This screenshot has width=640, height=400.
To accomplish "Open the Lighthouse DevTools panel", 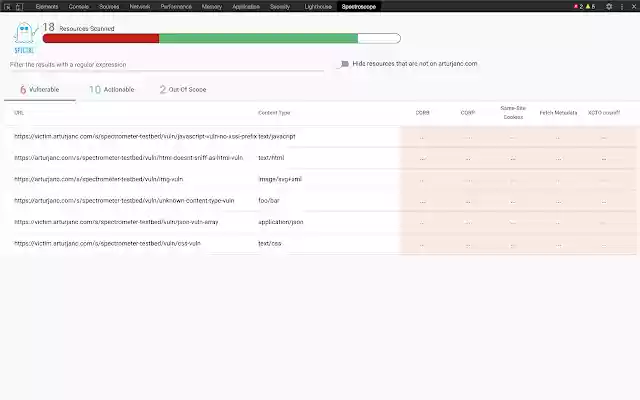I will tap(317, 6).
